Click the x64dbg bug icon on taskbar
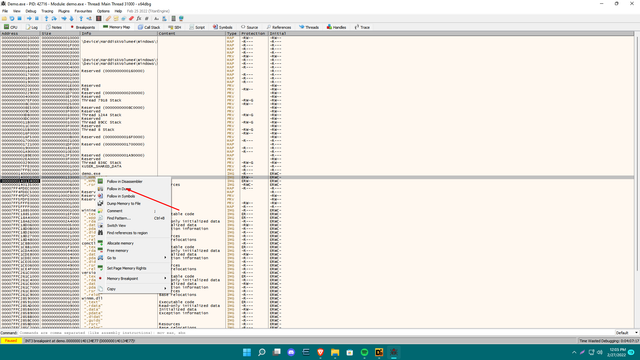 coord(394,352)
